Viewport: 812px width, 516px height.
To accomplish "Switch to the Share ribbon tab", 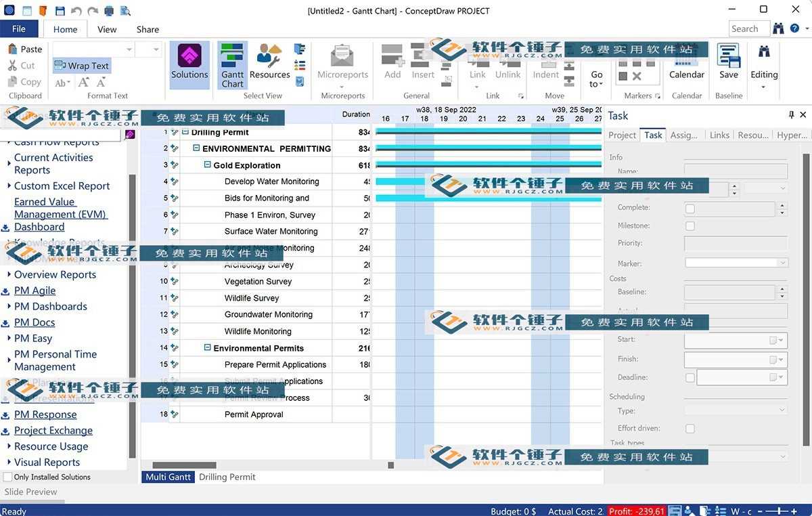I will click(x=148, y=29).
